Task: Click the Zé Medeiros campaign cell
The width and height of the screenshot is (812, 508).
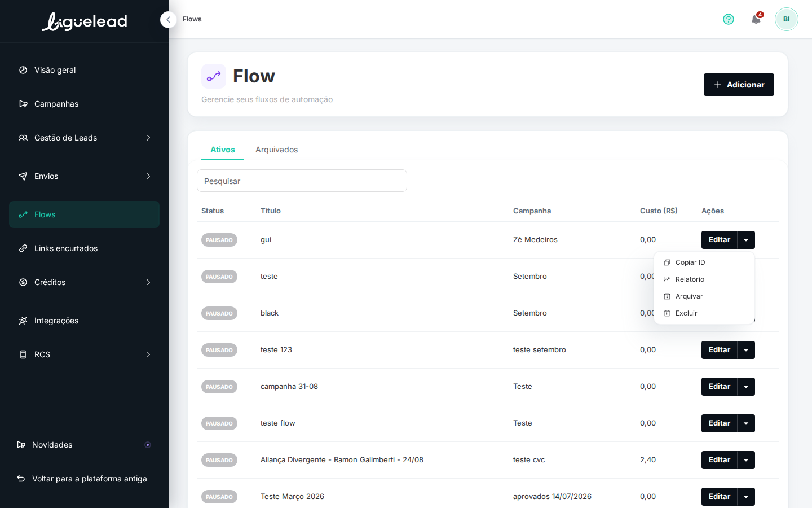Action: (x=535, y=240)
